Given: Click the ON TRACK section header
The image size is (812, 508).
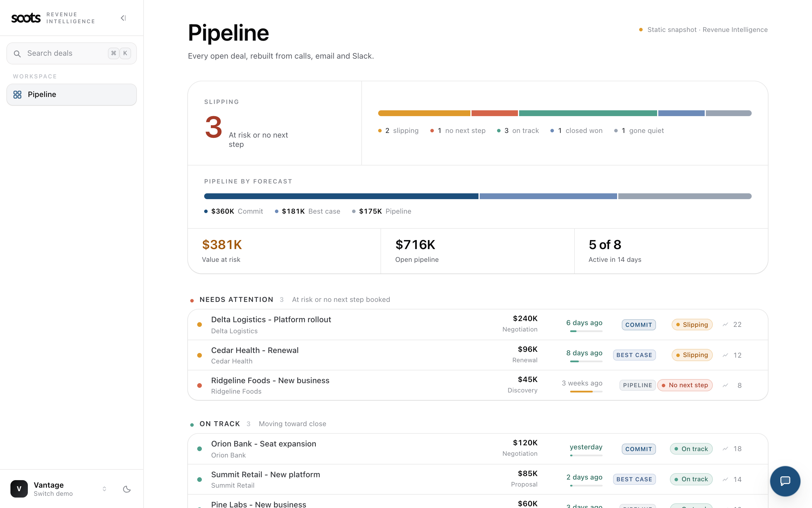Looking at the screenshot, I should pos(220,424).
